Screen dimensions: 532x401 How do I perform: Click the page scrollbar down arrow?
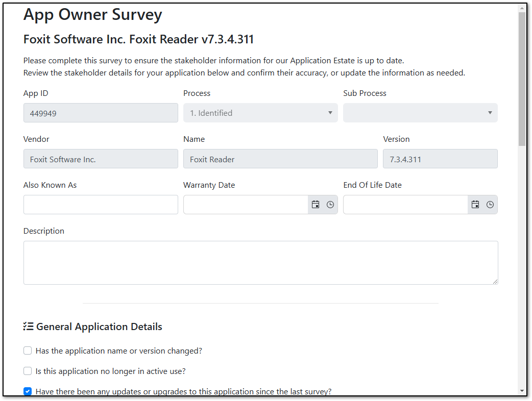(x=522, y=391)
